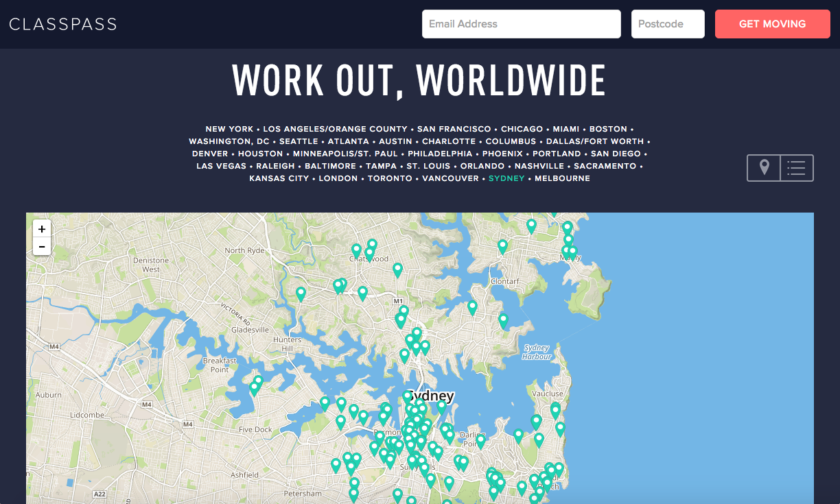Click the studio pin above Clontarf label

pos(502,247)
